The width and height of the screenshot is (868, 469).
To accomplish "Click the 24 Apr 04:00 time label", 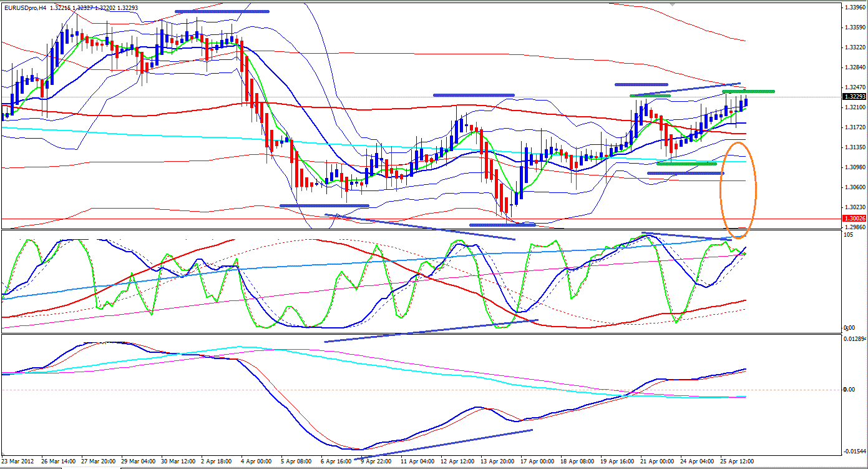I will pyautogui.click(x=698, y=461).
